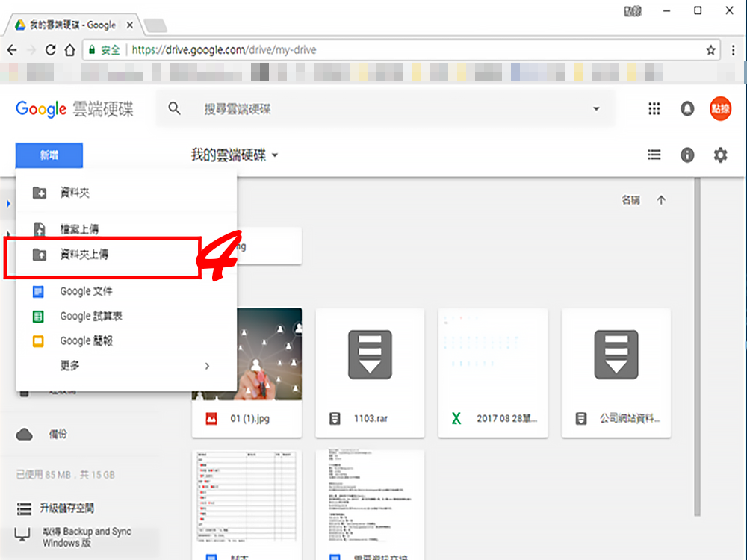Click the blue Google Docs icon

(x=38, y=291)
